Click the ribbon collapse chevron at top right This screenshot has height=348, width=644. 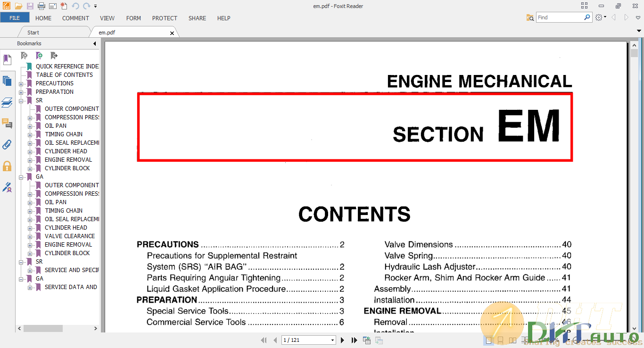click(x=638, y=17)
